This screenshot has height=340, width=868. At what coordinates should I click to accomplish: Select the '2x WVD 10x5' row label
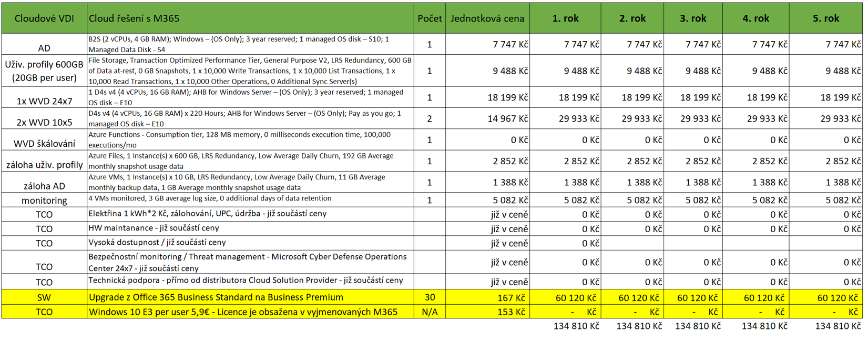click(x=44, y=122)
